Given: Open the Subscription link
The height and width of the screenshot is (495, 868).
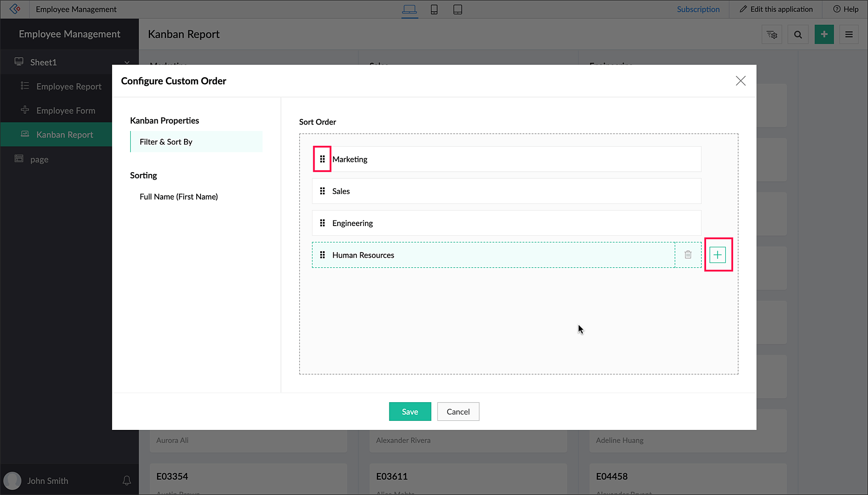Looking at the screenshot, I should pos(698,9).
